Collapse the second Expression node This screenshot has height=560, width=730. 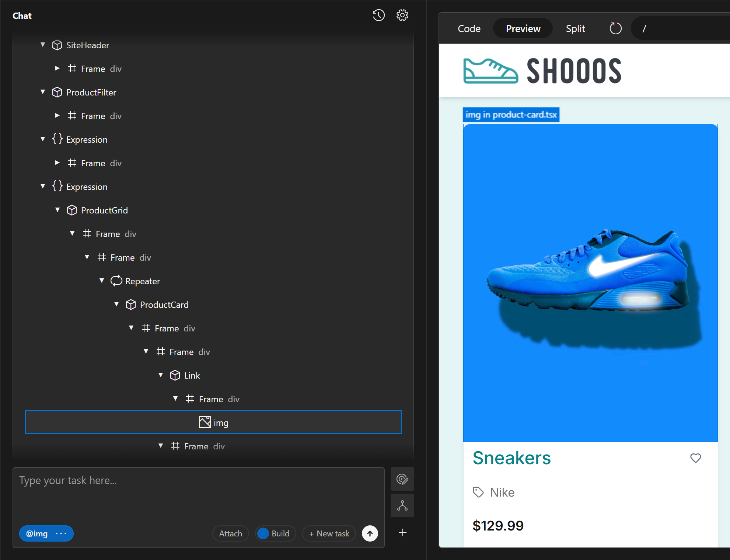click(x=43, y=187)
